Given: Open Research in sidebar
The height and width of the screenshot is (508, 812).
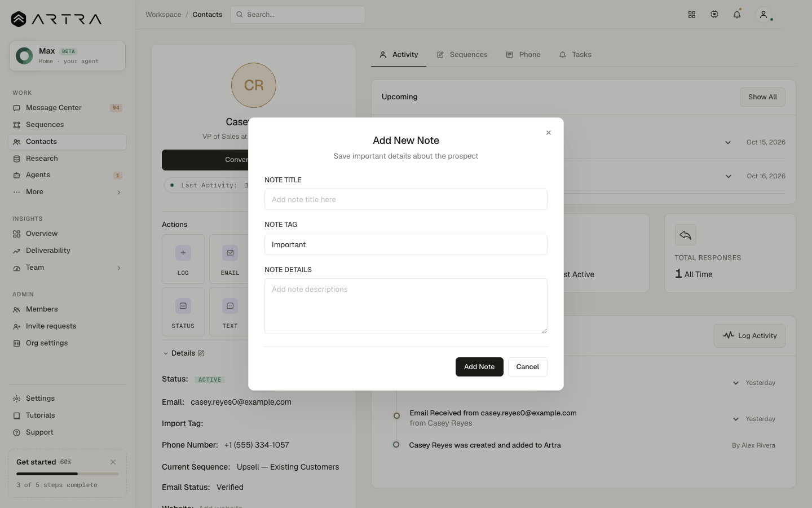Looking at the screenshot, I should coord(67,159).
